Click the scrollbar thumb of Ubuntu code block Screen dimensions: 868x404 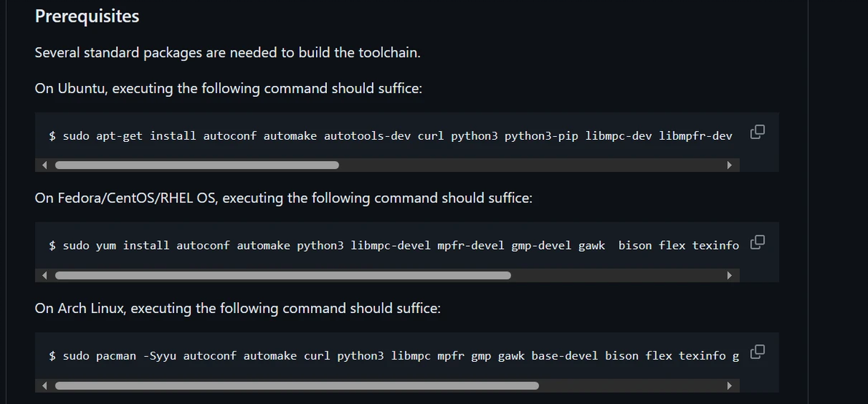[x=197, y=165]
